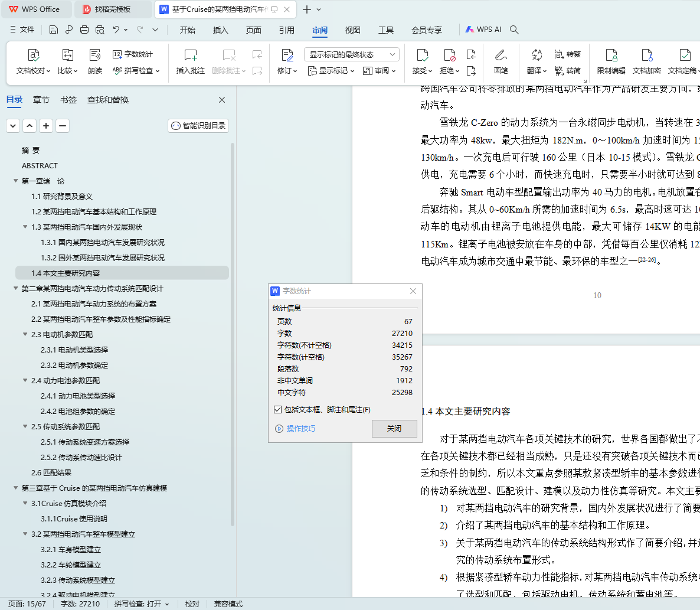The height and width of the screenshot is (610, 700).
Task: Run 拼写检查 spell check
Action: pyautogui.click(x=136, y=70)
